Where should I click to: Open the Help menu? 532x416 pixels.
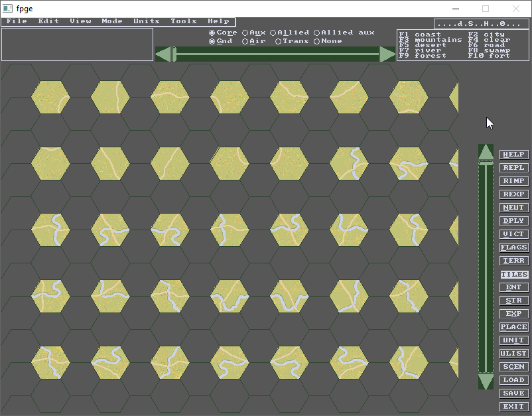(218, 21)
